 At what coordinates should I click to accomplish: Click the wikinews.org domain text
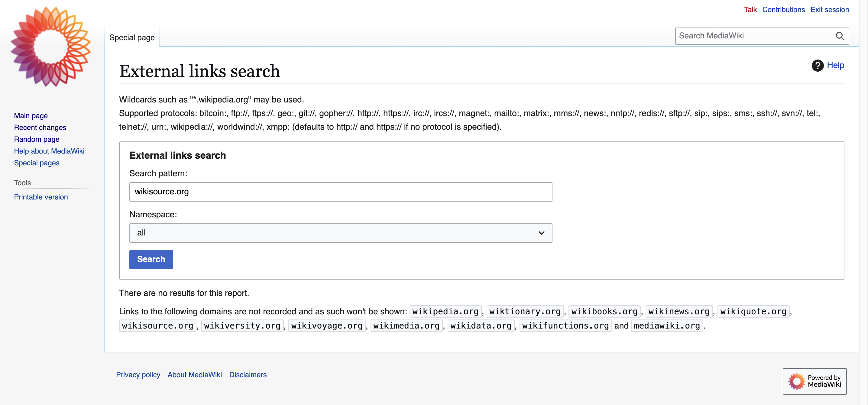[679, 311]
